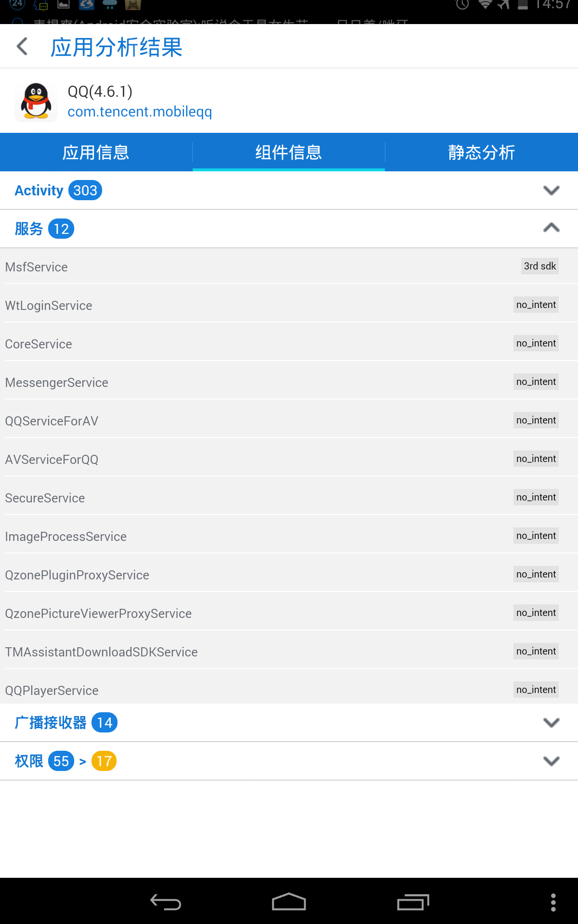Open the recent apps navigation button
This screenshot has width=578, height=924.
click(413, 902)
